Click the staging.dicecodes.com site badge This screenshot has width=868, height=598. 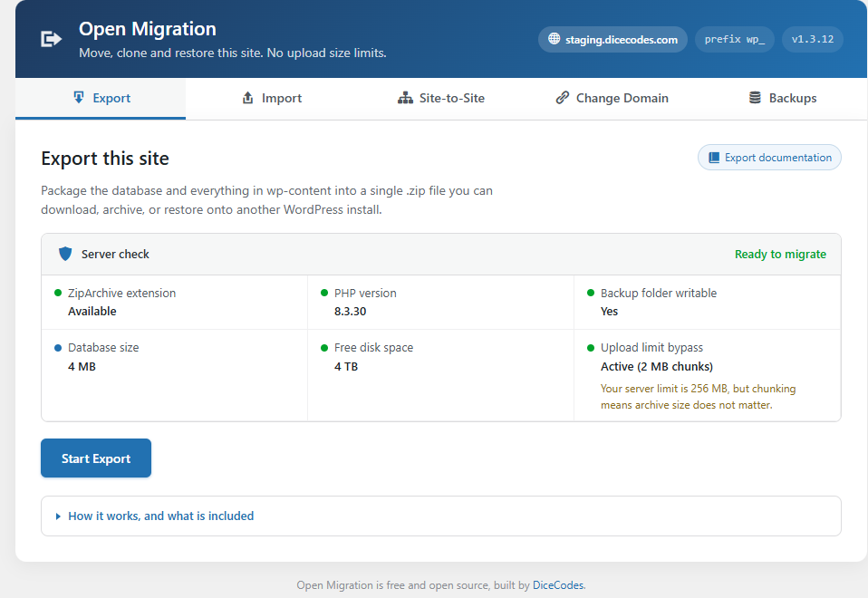coord(612,39)
